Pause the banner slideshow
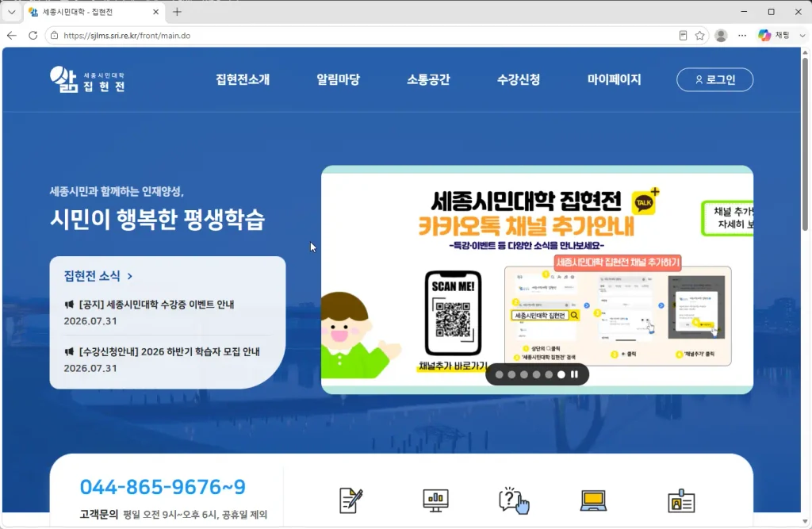The image size is (812, 529). pyautogui.click(x=574, y=374)
